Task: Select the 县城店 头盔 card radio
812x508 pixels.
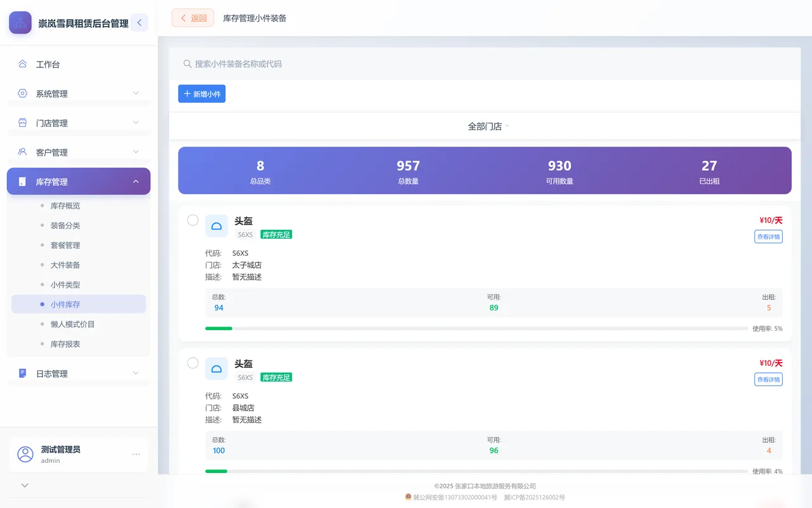Action: coord(193,363)
